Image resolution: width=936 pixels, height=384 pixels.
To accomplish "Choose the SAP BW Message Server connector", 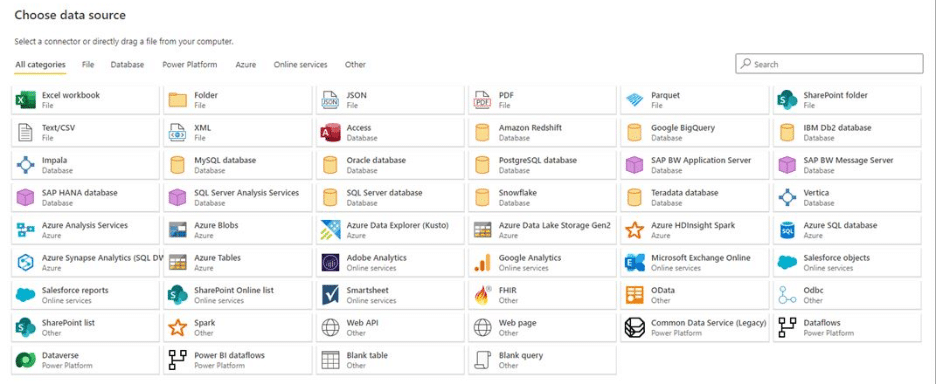I will pyautogui.click(x=847, y=165).
